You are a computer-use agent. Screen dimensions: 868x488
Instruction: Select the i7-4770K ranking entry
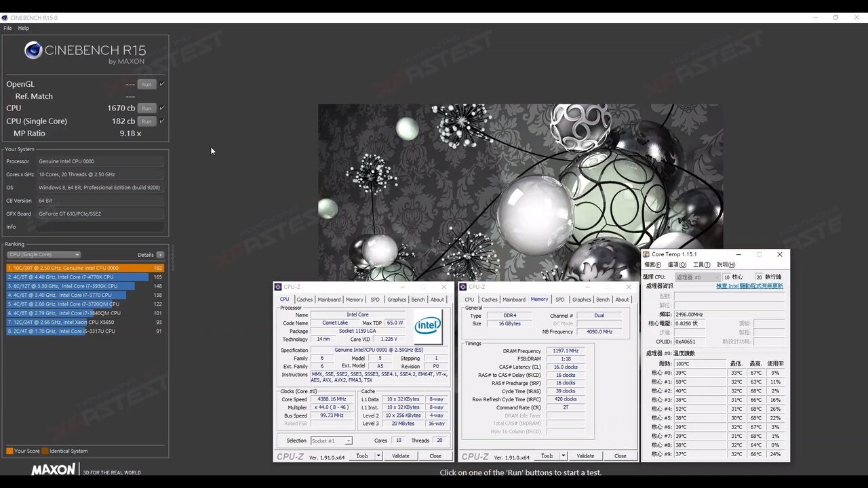tap(85, 277)
